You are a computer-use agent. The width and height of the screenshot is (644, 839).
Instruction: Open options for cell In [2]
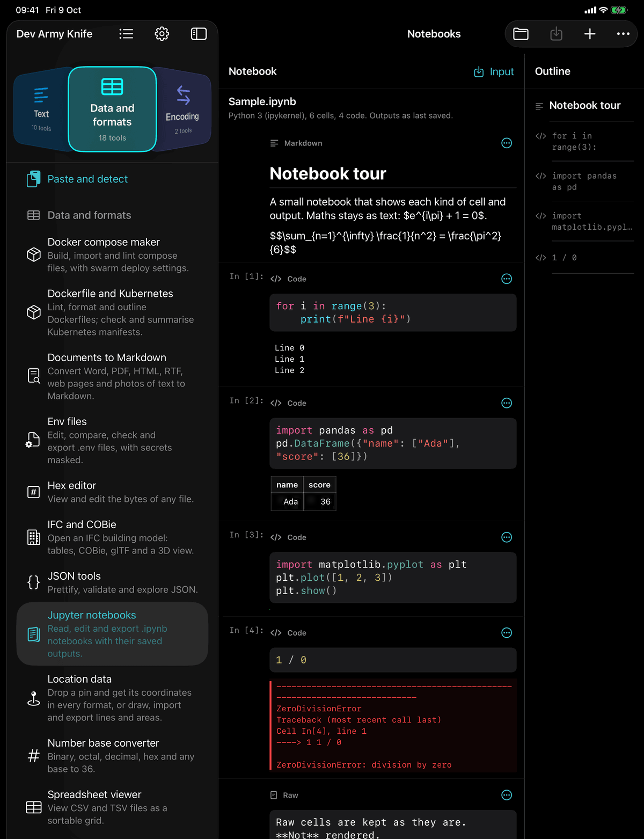tap(507, 403)
